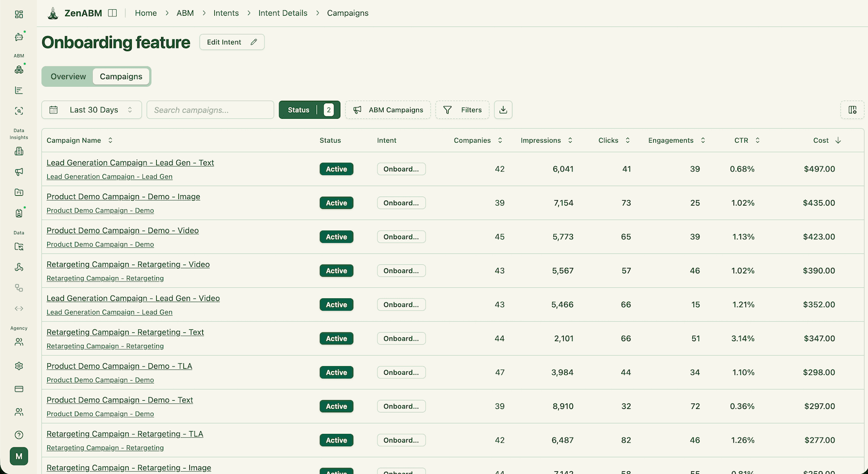The height and width of the screenshot is (474, 868).
Task: Sort by Cost column
Action: click(x=827, y=140)
